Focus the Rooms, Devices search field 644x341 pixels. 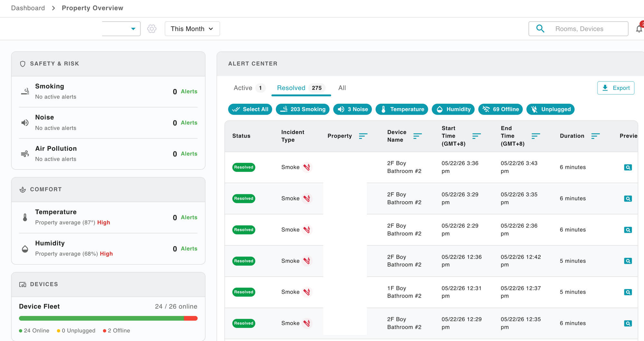point(578,29)
